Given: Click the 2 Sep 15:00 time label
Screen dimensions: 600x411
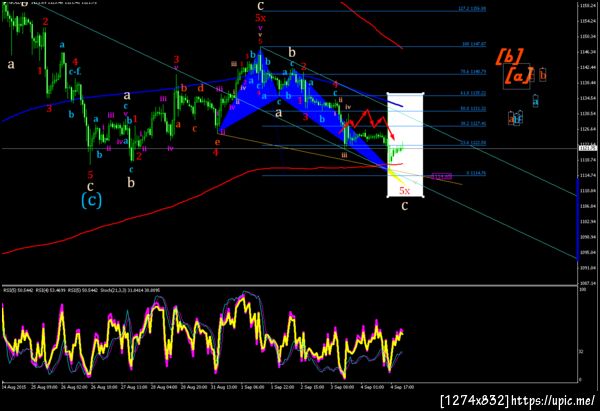Looking at the screenshot, I should [x=312, y=387].
